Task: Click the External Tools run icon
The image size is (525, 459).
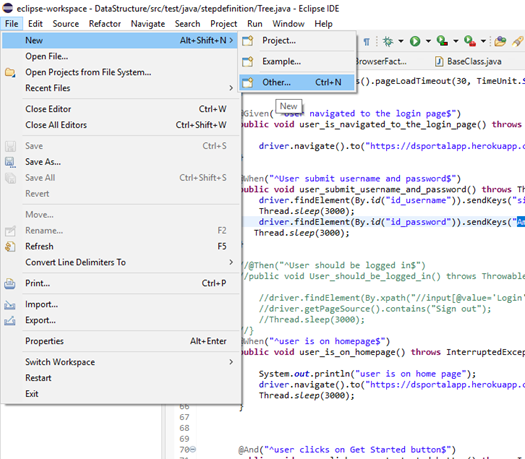Action: pyautogui.click(x=470, y=41)
